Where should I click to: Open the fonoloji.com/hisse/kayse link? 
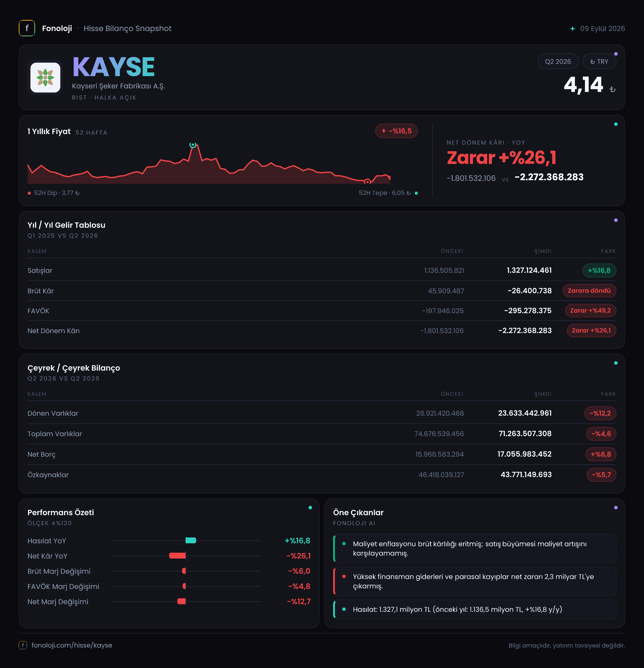point(72,645)
